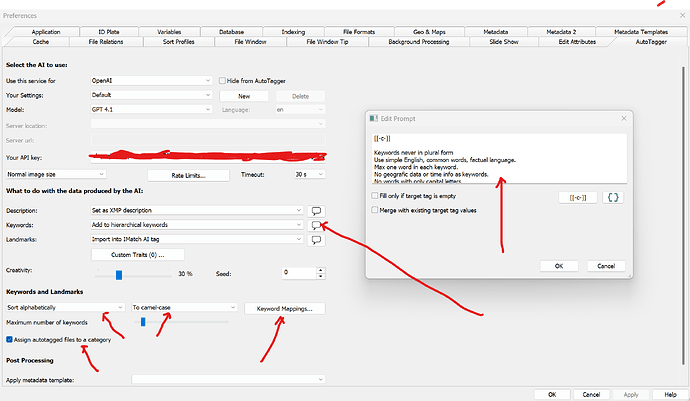Click inside the Edit Prompt text area
Viewport: 690px width, 401px height.
click(x=499, y=158)
